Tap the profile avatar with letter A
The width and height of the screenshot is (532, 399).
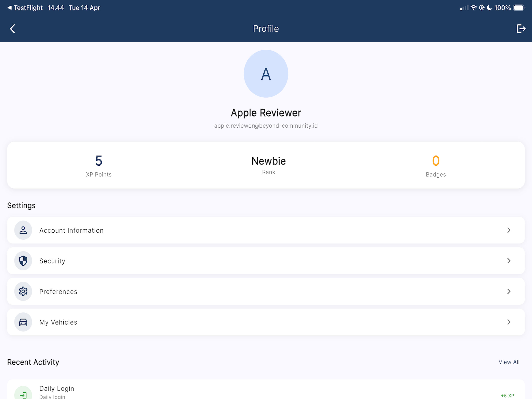266,74
